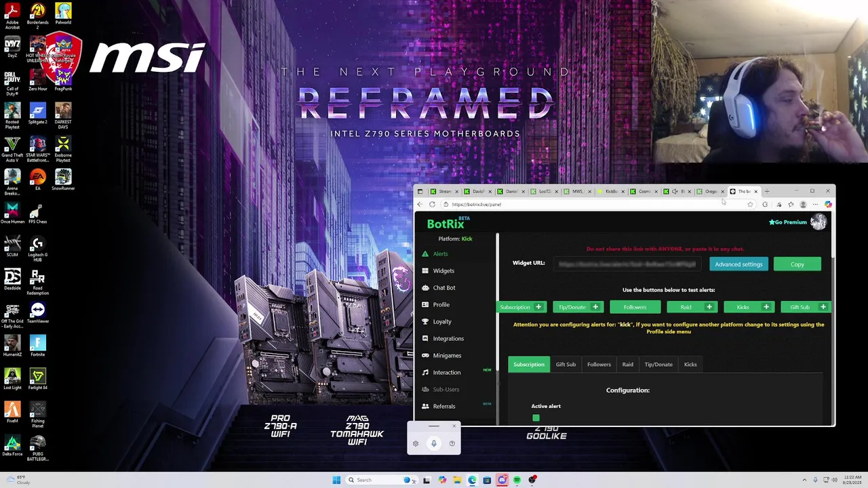Click the blurred Widget URL field
Image resolution: width=868 pixels, height=488 pixels.
(x=627, y=264)
